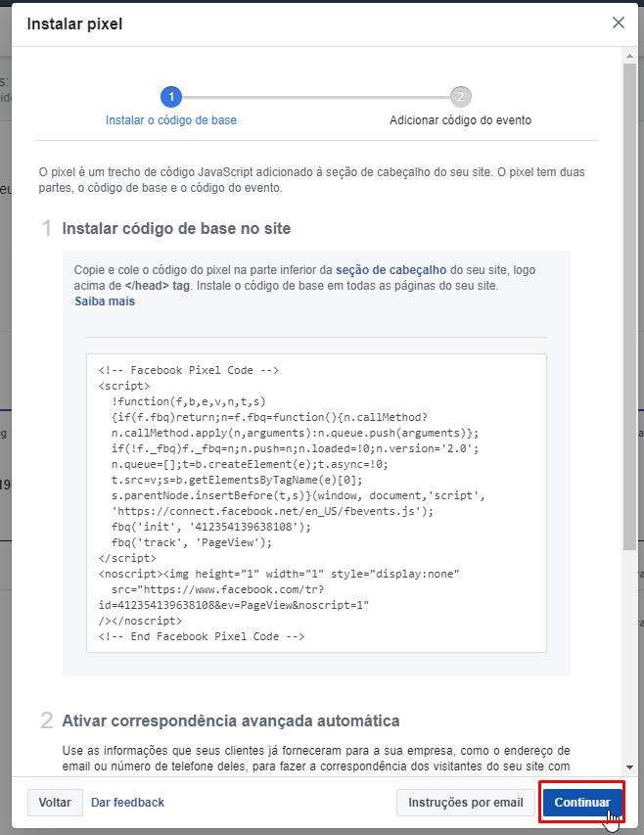Open the Dar feedback link
The width and height of the screenshot is (644, 835).
click(x=128, y=803)
